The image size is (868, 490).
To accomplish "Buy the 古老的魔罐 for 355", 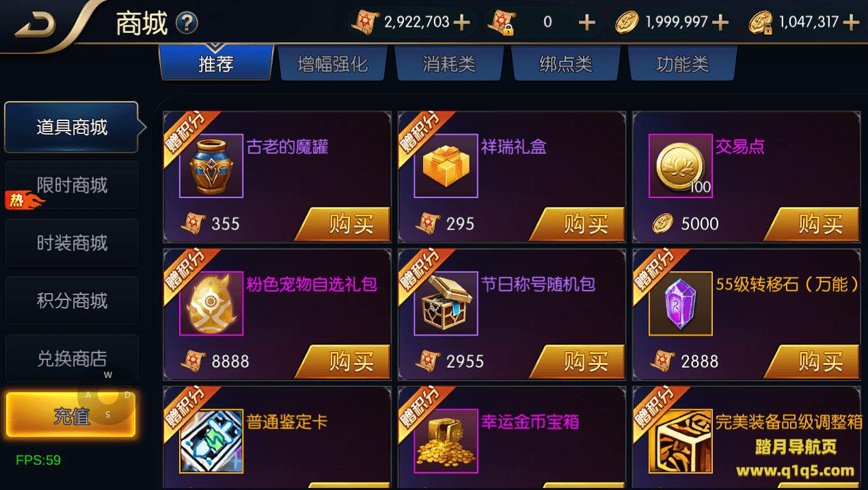I will tap(343, 224).
